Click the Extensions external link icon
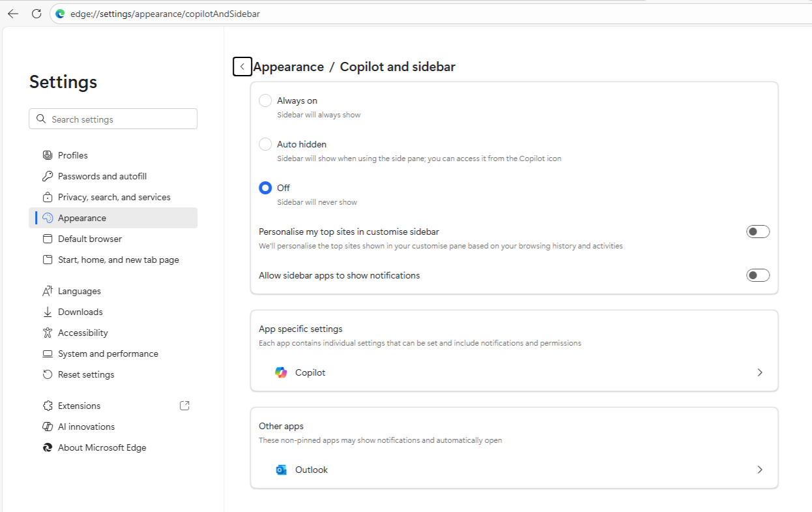The image size is (812, 512). [x=184, y=406]
